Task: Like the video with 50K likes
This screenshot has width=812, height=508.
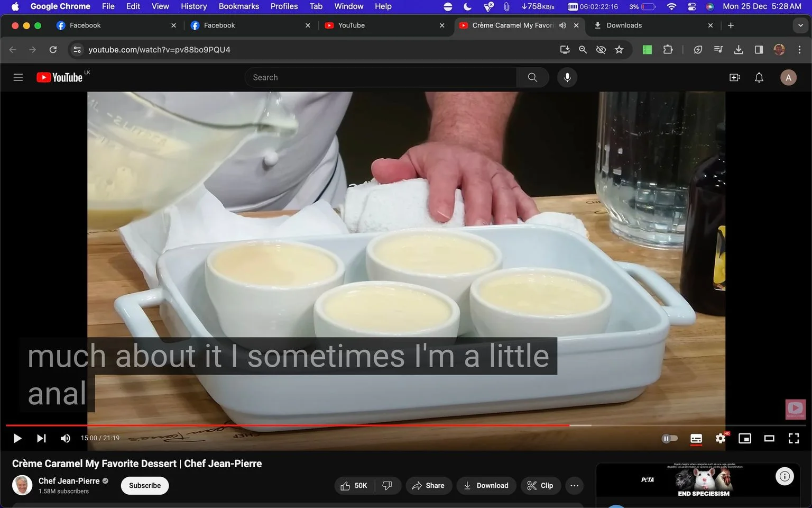Action: [354, 485]
